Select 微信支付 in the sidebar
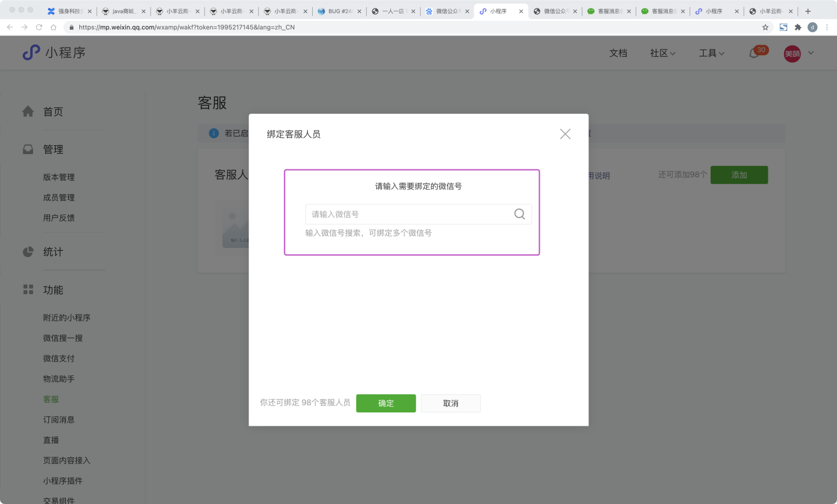The height and width of the screenshot is (504, 837). click(58, 358)
